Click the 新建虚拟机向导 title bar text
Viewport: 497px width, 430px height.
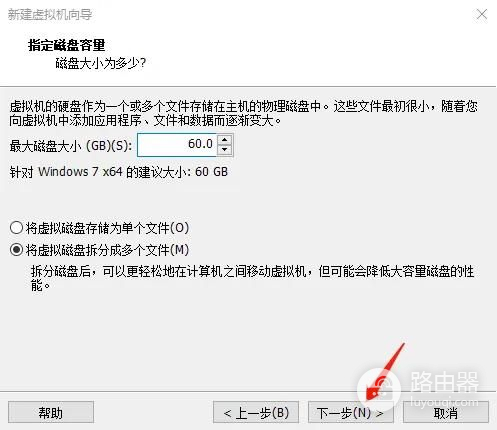50,14
